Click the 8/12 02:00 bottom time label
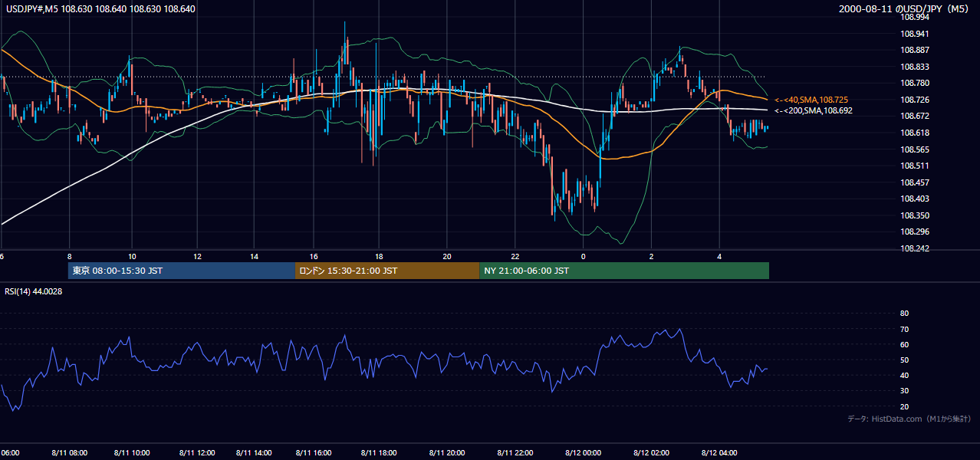 point(650,453)
